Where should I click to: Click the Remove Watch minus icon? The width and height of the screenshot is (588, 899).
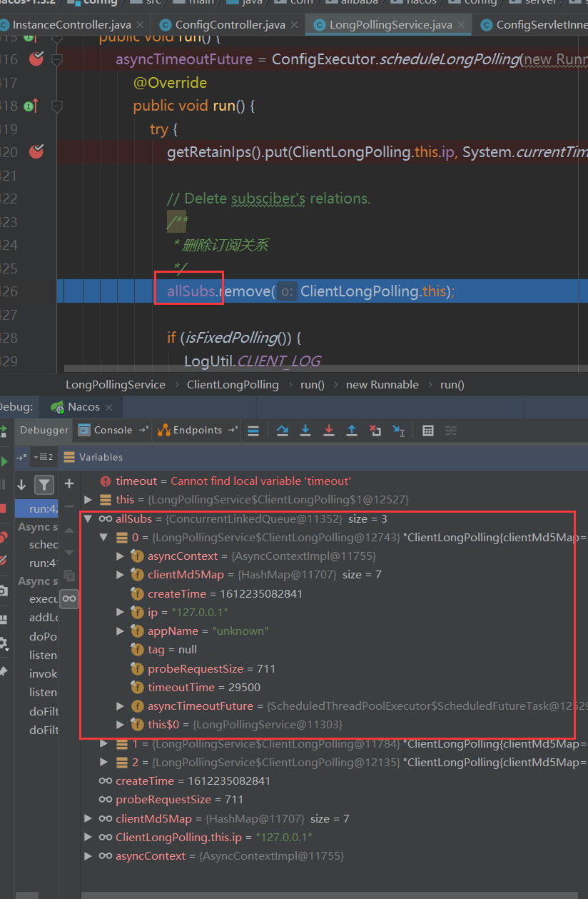pyautogui.click(x=69, y=507)
